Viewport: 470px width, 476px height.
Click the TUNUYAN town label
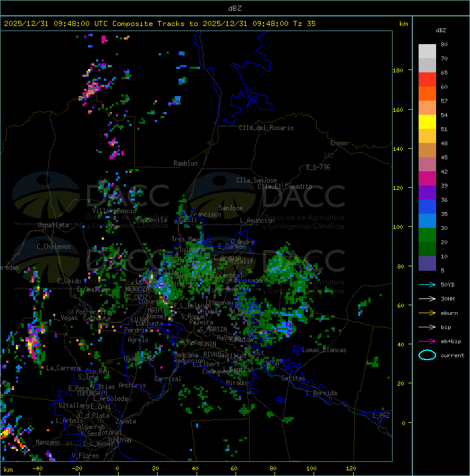tap(120, 440)
